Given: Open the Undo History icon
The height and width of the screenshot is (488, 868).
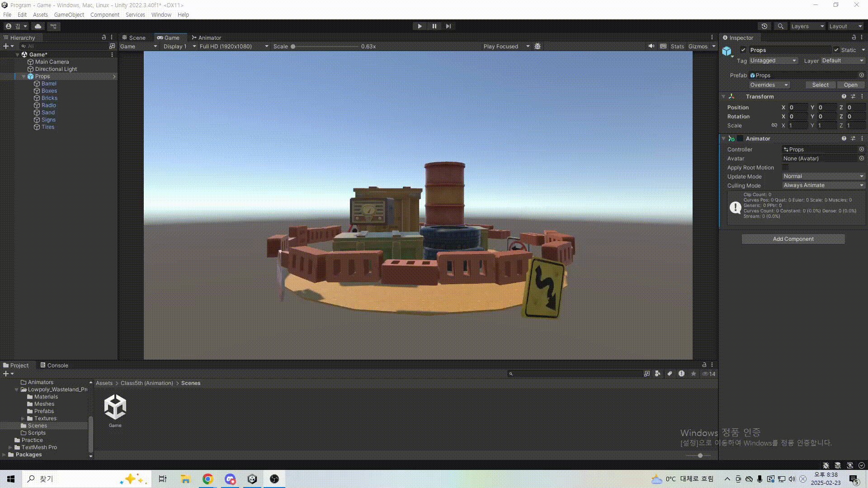Looking at the screenshot, I should pyautogui.click(x=764, y=26).
